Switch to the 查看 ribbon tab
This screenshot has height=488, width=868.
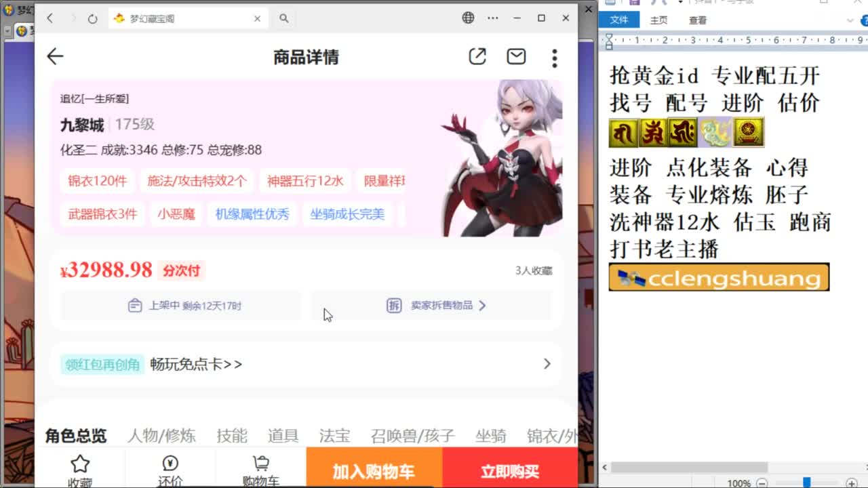698,20
